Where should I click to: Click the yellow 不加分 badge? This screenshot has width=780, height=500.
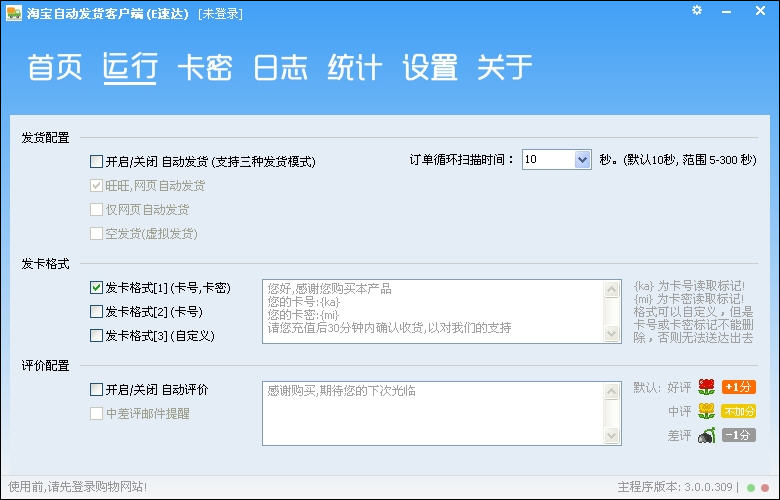(739, 411)
